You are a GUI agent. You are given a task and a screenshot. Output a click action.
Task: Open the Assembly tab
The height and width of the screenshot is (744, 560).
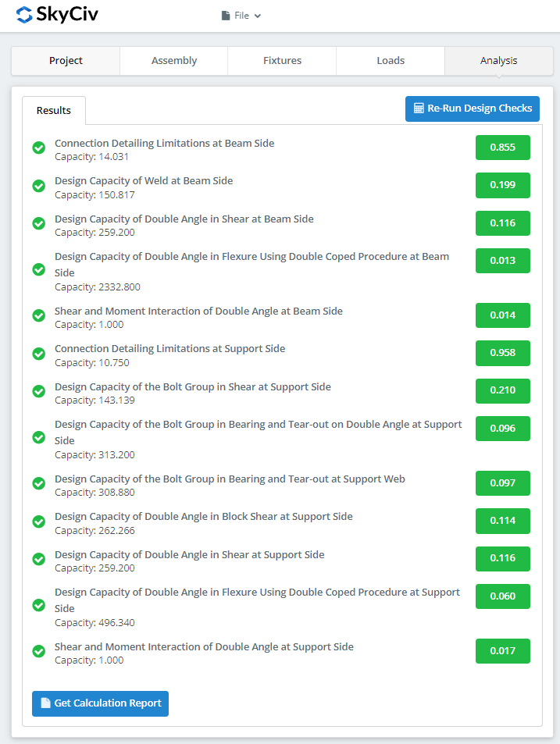click(174, 61)
